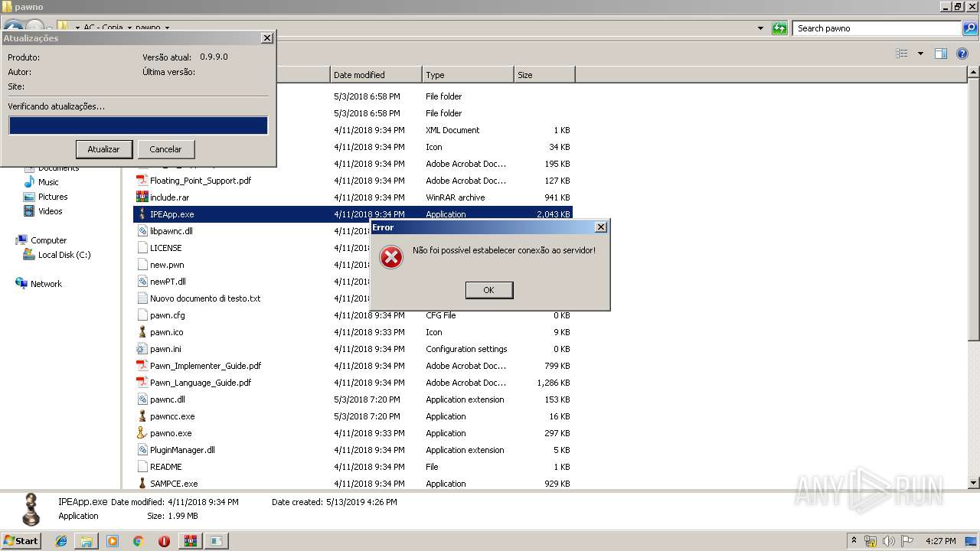Open Local Disk (C:) in navigation

[64, 255]
